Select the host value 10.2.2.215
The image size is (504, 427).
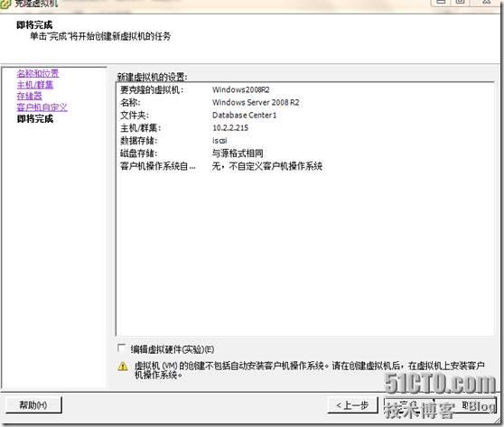point(230,128)
